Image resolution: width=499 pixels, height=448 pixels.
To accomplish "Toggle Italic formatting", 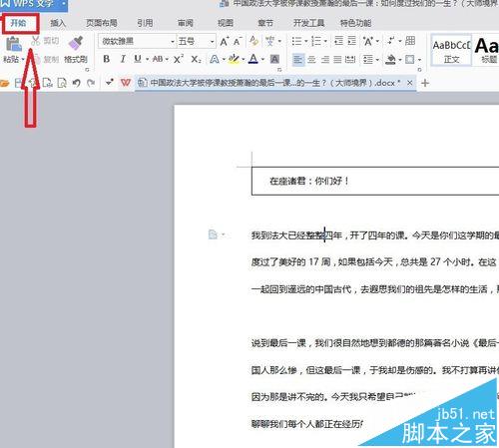I will click(x=123, y=59).
